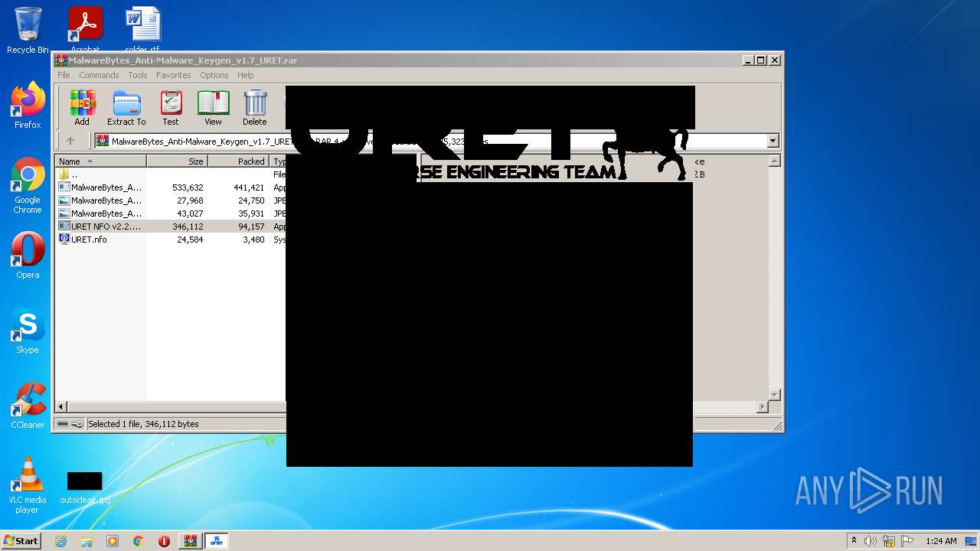Click the Start button

point(21,541)
